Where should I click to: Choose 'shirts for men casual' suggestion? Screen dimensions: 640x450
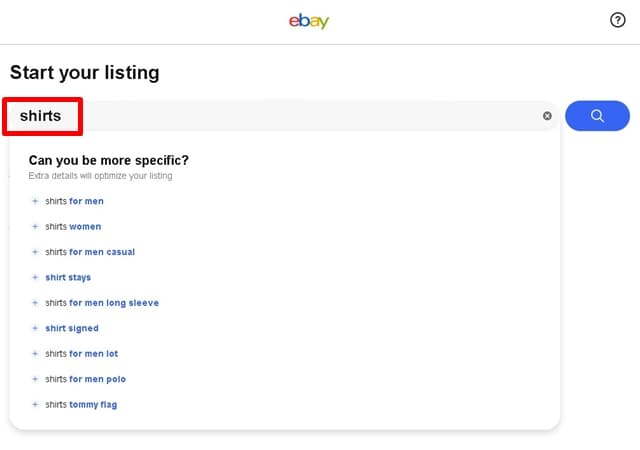coord(90,252)
